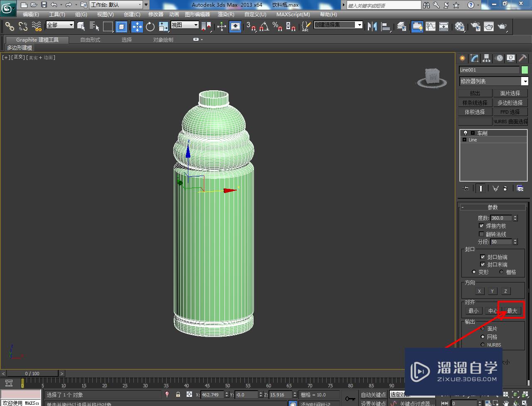This screenshot has width=532, height=406.
Task: Click the 多边形选择 modifier button
Action: click(510, 103)
